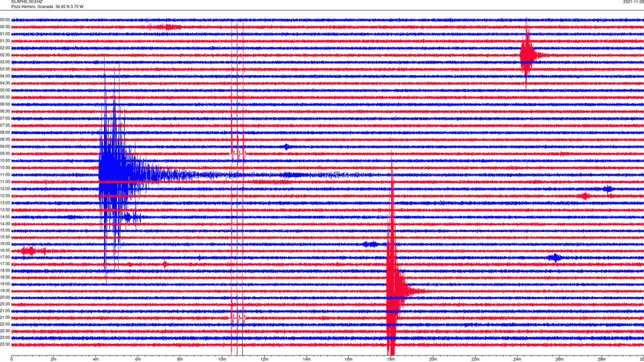Select the 20:00 trace time label

coord(5,298)
